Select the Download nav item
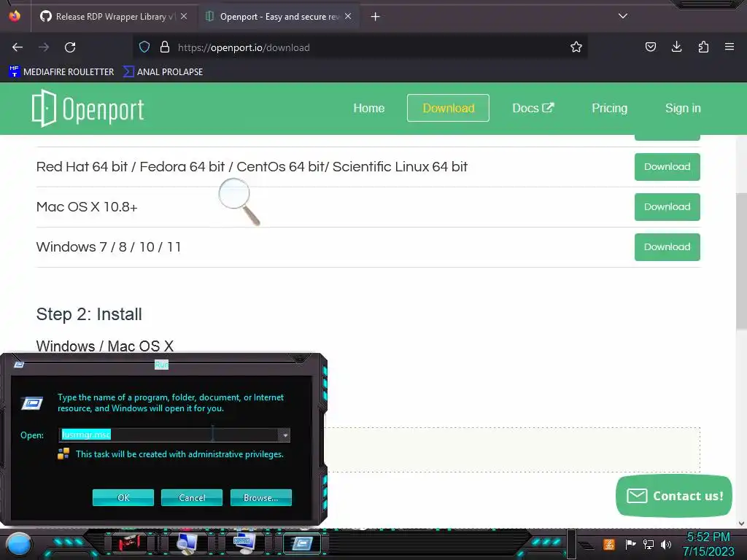The height and width of the screenshot is (560, 747). click(x=449, y=108)
